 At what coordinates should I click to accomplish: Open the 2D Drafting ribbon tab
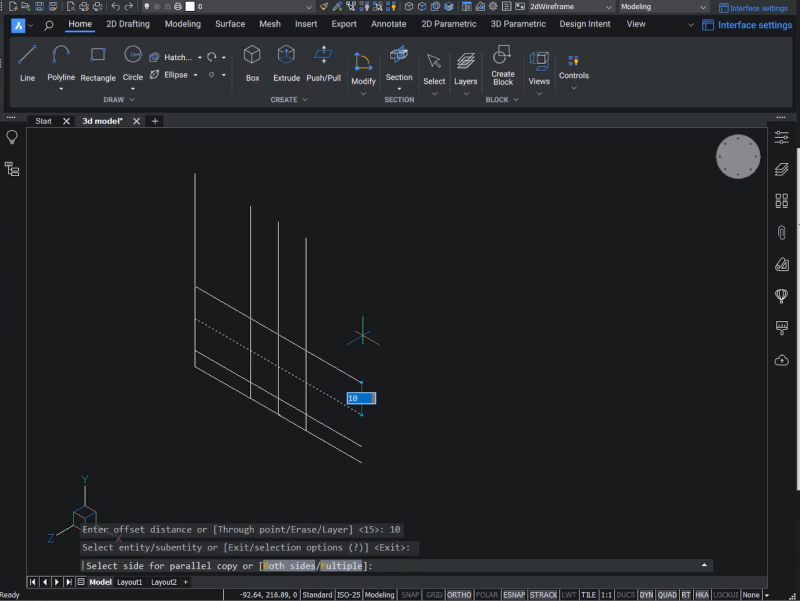click(127, 24)
